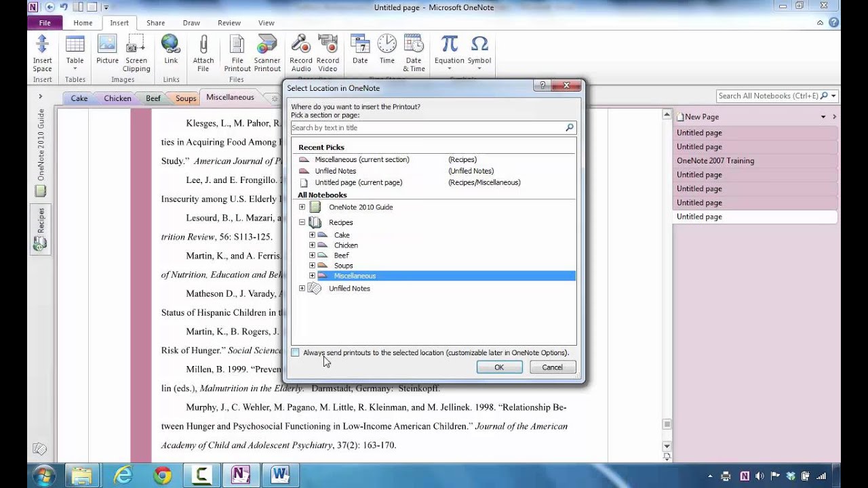Click the Insert Space icon
The height and width of the screenshot is (488, 868).
click(42, 45)
